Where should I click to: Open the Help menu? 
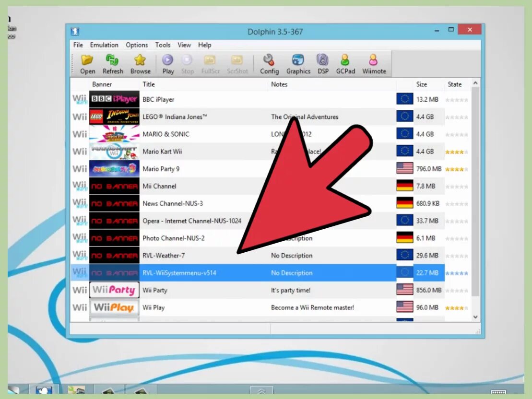(204, 45)
